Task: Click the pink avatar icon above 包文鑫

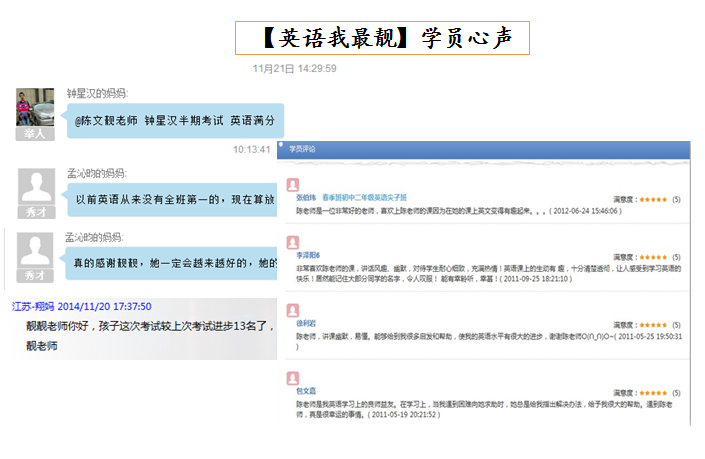Action: pos(292,377)
